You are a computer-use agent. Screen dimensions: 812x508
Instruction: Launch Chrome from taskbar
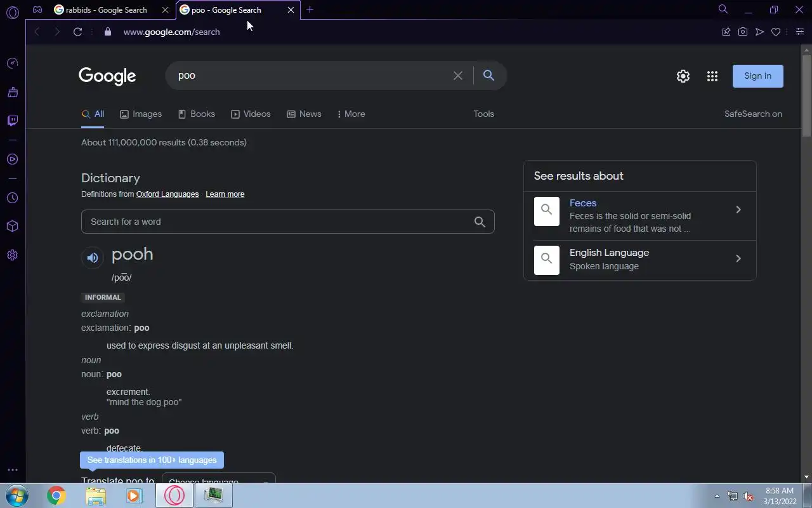(56, 495)
